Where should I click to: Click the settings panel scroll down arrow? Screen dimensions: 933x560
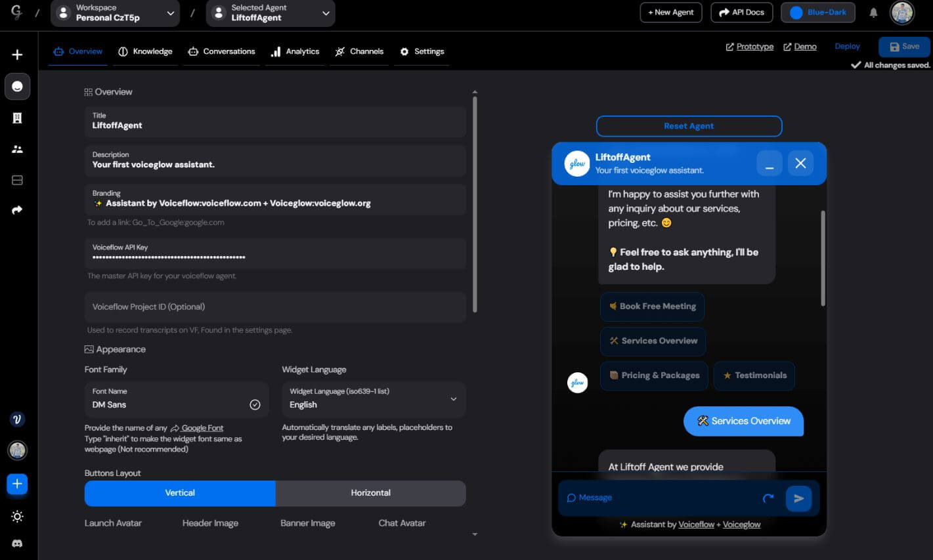click(x=475, y=534)
